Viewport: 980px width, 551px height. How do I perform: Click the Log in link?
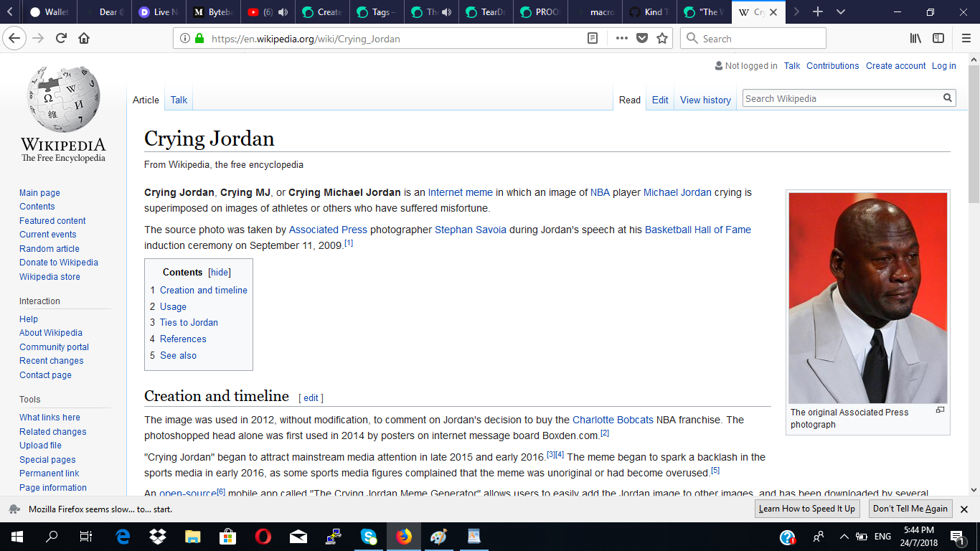tap(943, 65)
